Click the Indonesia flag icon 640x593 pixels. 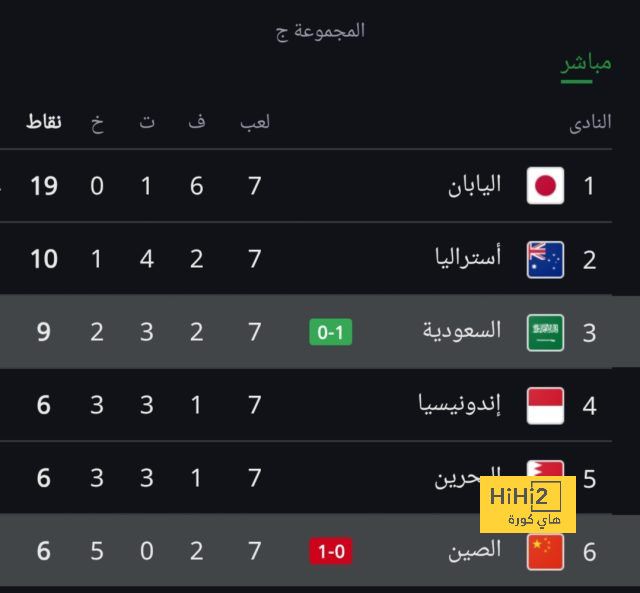545,406
